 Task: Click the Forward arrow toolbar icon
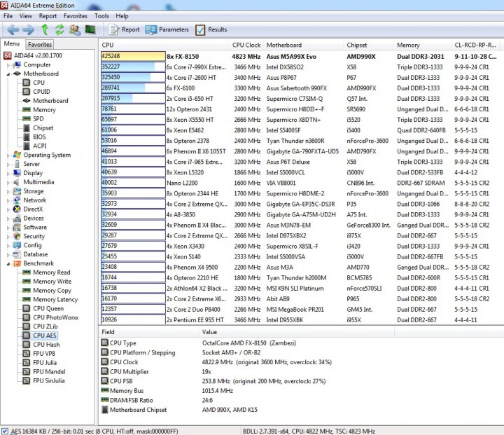[28, 30]
